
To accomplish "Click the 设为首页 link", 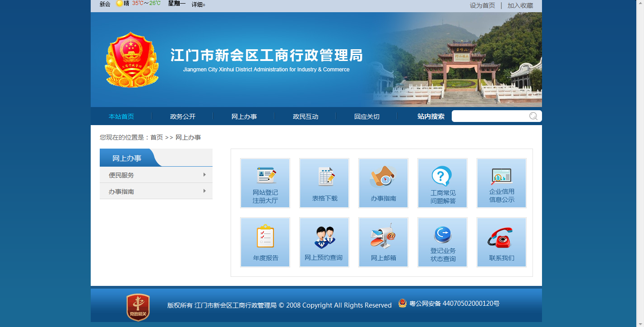I will click(x=482, y=5).
